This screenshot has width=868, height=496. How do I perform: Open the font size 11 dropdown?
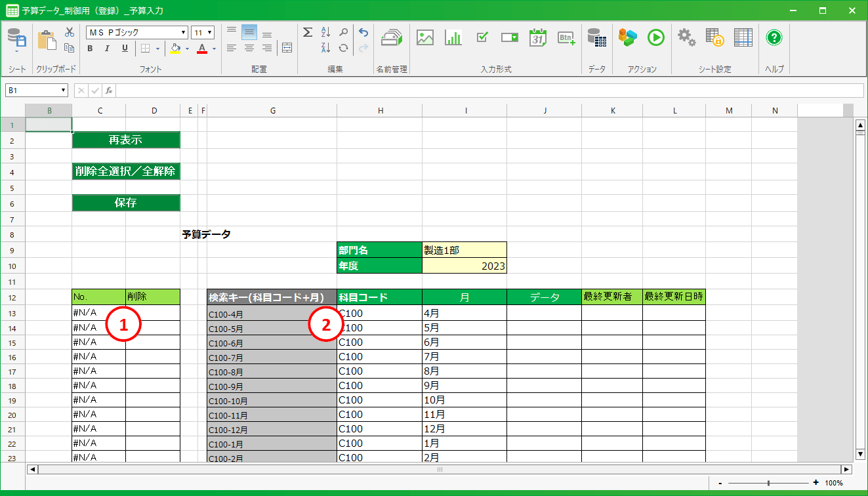pos(209,33)
